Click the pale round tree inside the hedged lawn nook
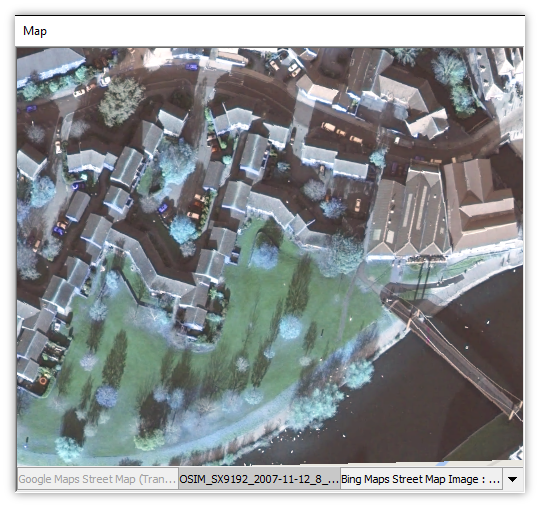The height and width of the screenshot is (508, 540). [265, 256]
